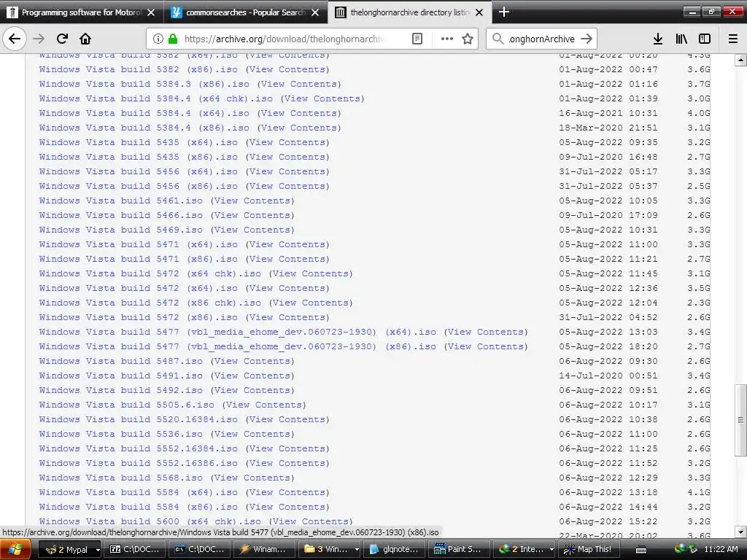This screenshot has width=747, height=560.
Task: View Contents of build 5469.iso
Action: 252,230
